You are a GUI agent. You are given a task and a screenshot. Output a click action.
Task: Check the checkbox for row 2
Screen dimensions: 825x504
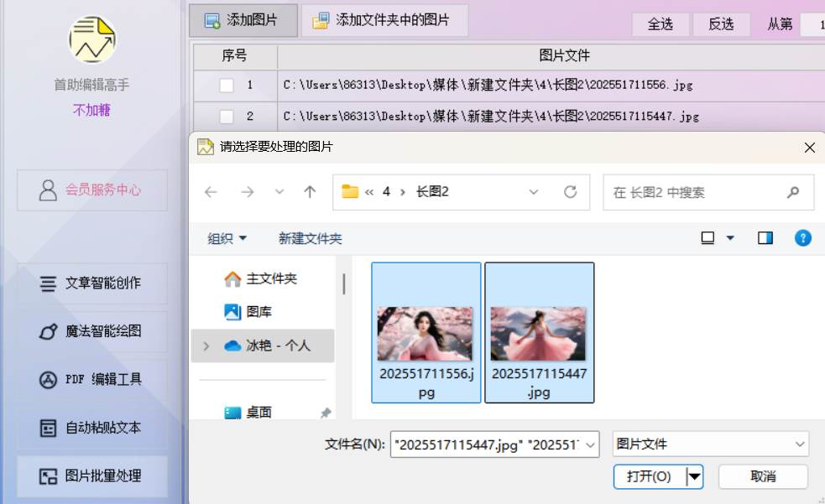[227, 117]
